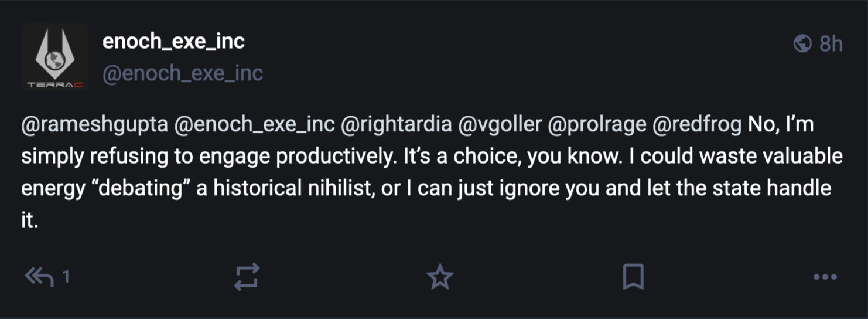Click the final word "it." of the post
Screen dimensions: 868x319
(x=30, y=220)
